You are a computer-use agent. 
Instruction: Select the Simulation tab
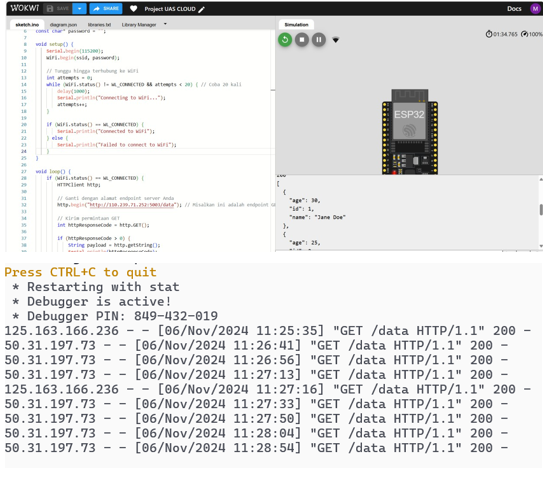click(x=296, y=25)
